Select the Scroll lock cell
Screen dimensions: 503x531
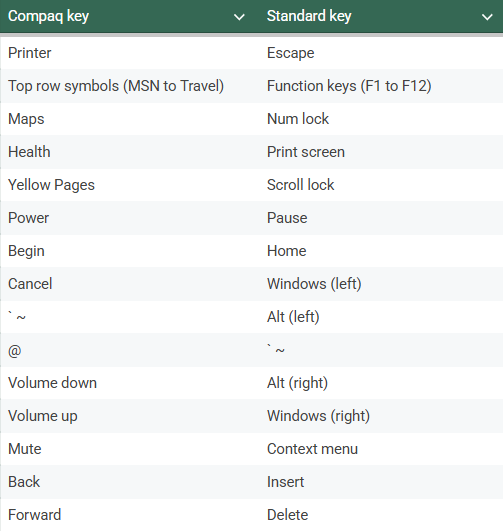[381, 185]
